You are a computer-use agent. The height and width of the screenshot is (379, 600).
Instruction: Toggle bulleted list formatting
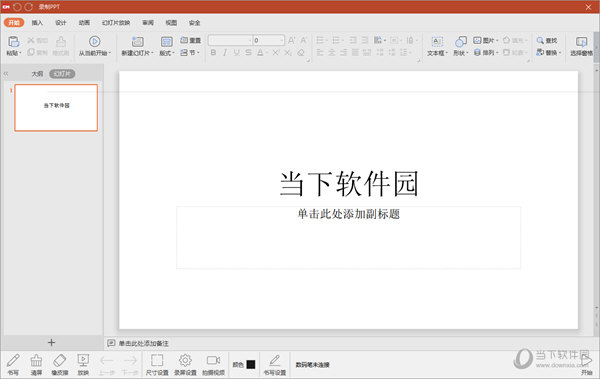321,40
